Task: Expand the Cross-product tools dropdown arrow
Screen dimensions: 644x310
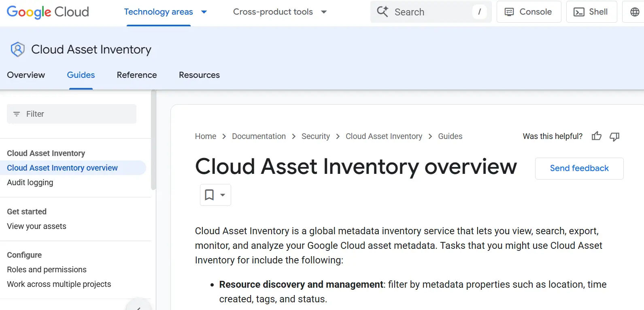Action: 324,12
